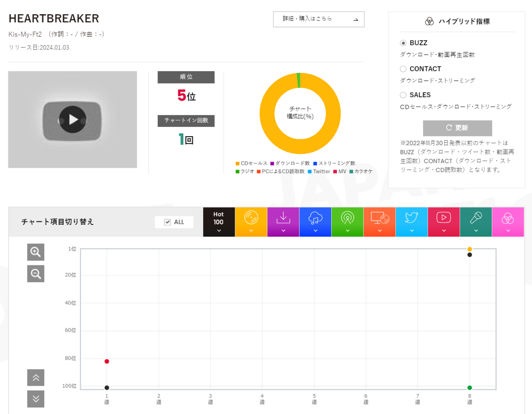Toggle the blue streaming cloud icon tab

(x=315, y=221)
